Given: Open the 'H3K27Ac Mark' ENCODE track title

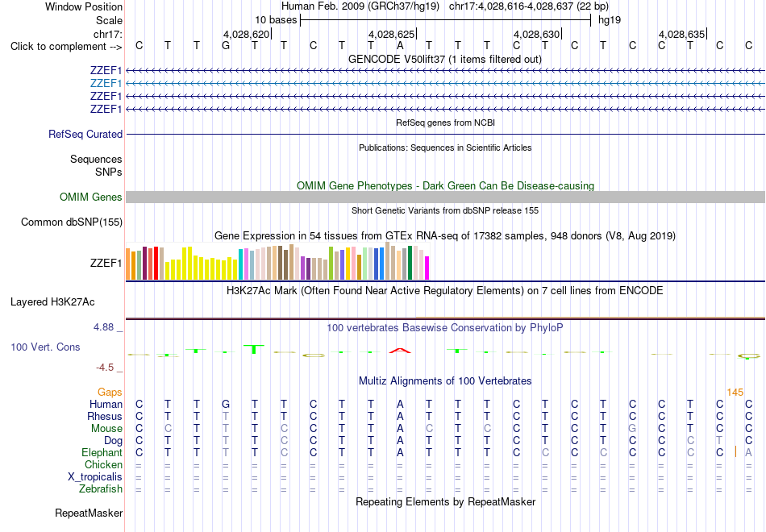Looking at the screenshot, I should [x=445, y=291].
